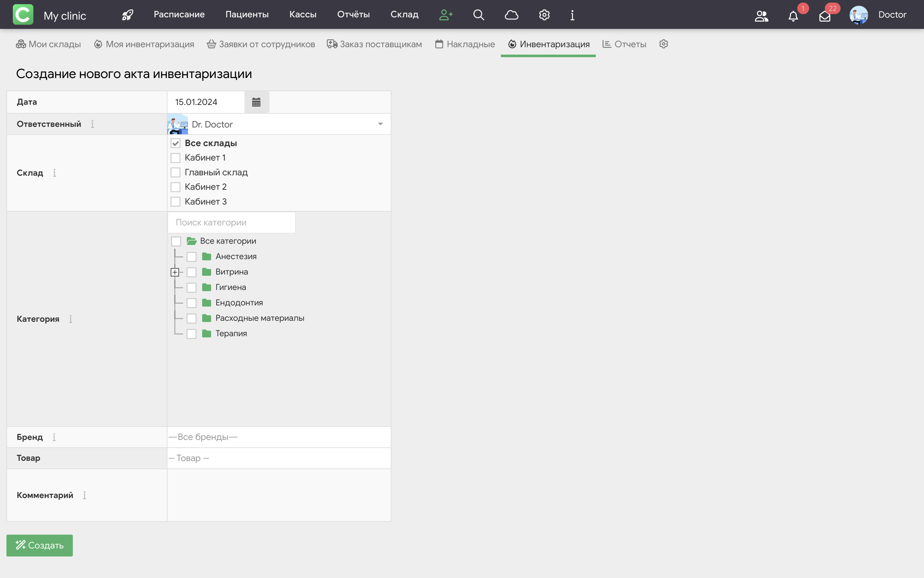The width and height of the screenshot is (924, 578).
Task: Click the info icon in top bar
Action: point(572,15)
